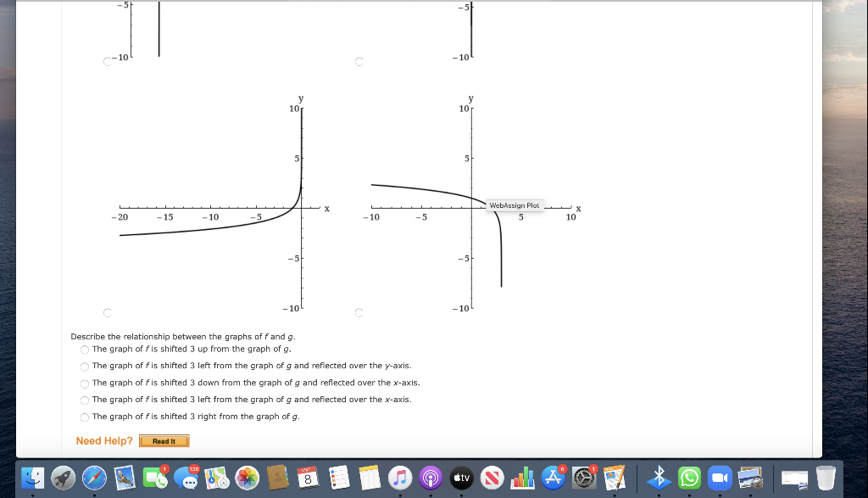The height and width of the screenshot is (498, 868).
Task: Select answer shifting f 3 right of g
Action: click(x=85, y=417)
